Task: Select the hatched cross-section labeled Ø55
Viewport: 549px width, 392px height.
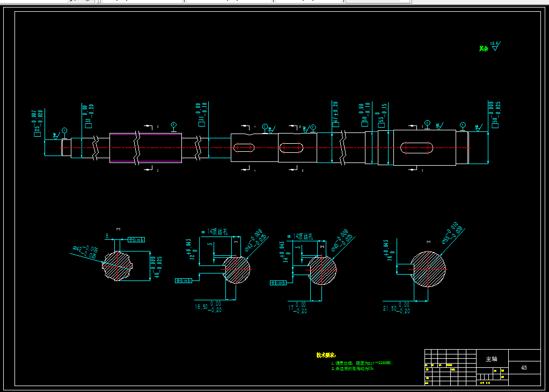Action: click(428, 269)
